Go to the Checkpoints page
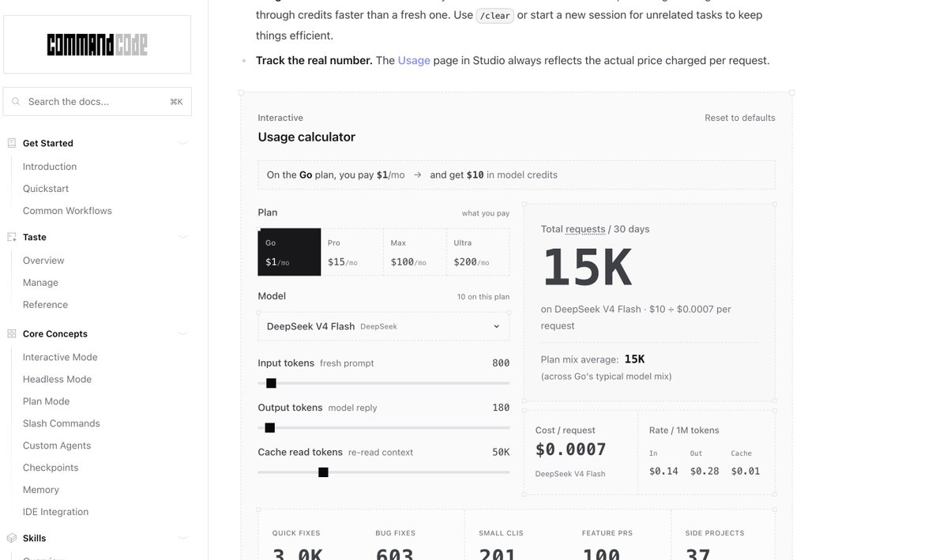The height and width of the screenshot is (560, 947). tap(51, 468)
